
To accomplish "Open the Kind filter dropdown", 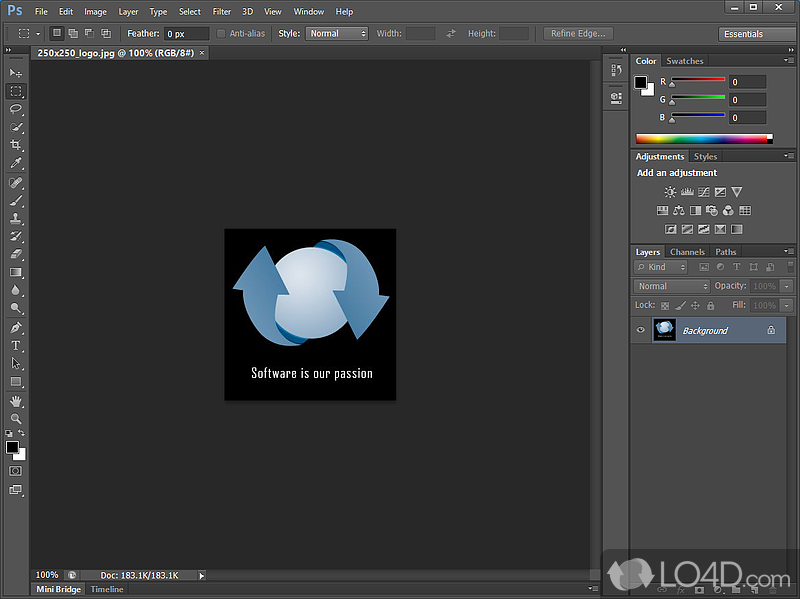I will 659,267.
